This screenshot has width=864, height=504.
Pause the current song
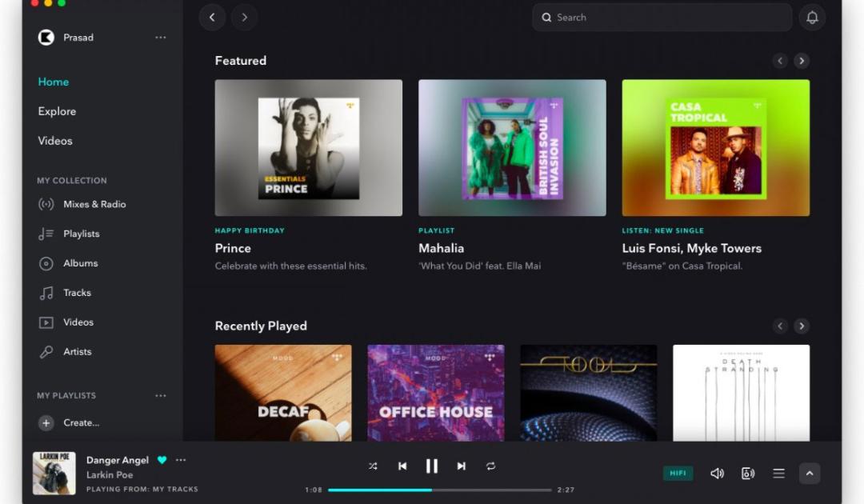click(x=431, y=466)
